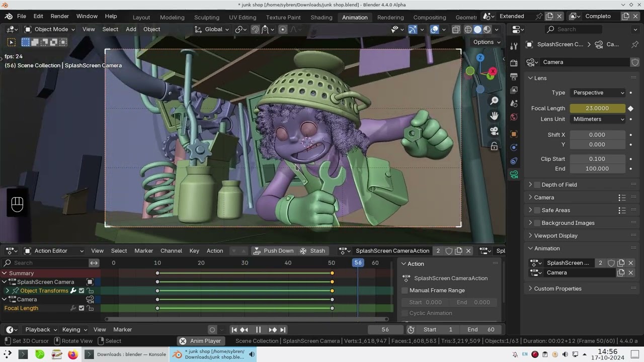644x362 pixels.
Task: Click the viewport zoom magnifier icon
Action: point(494,101)
